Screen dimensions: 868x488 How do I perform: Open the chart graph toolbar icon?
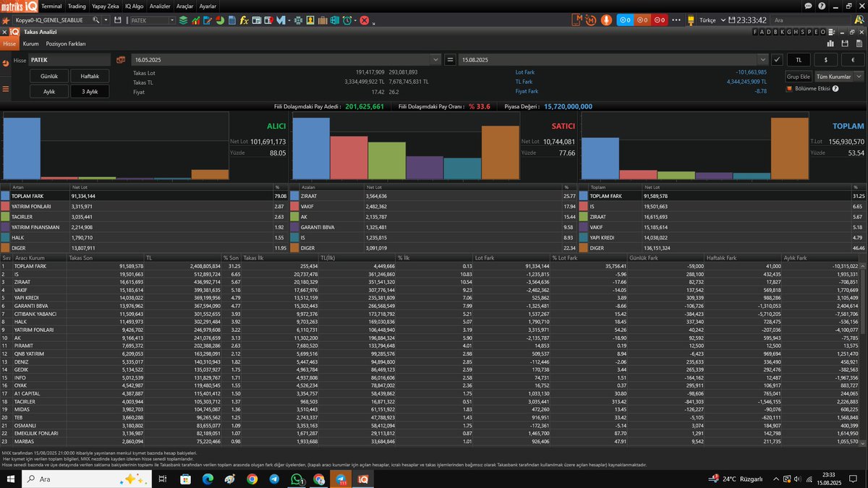coord(195,20)
